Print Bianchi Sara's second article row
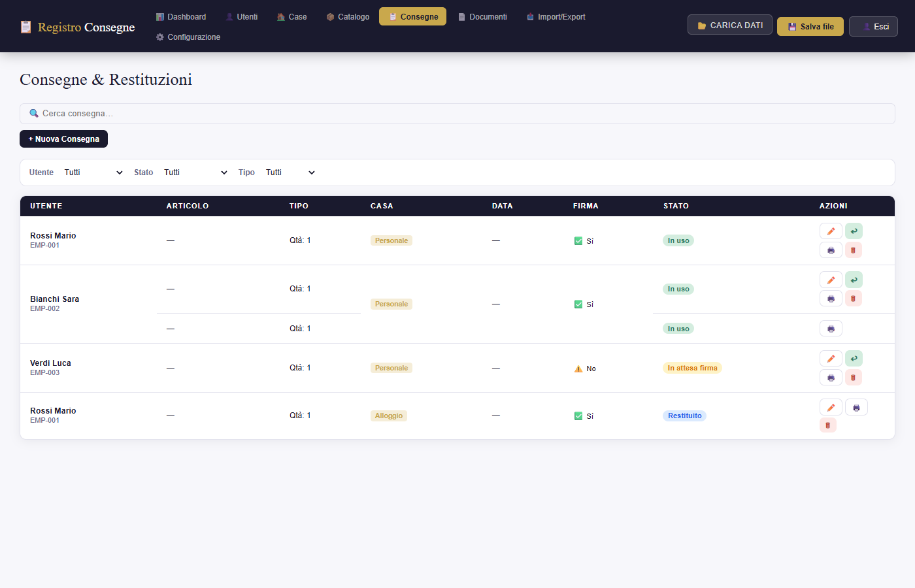The image size is (915, 588). [x=831, y=329]
